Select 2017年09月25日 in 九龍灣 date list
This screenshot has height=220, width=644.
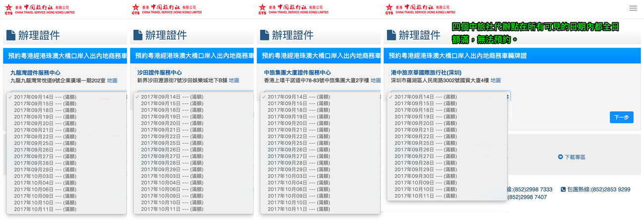(x=67, y=143)
